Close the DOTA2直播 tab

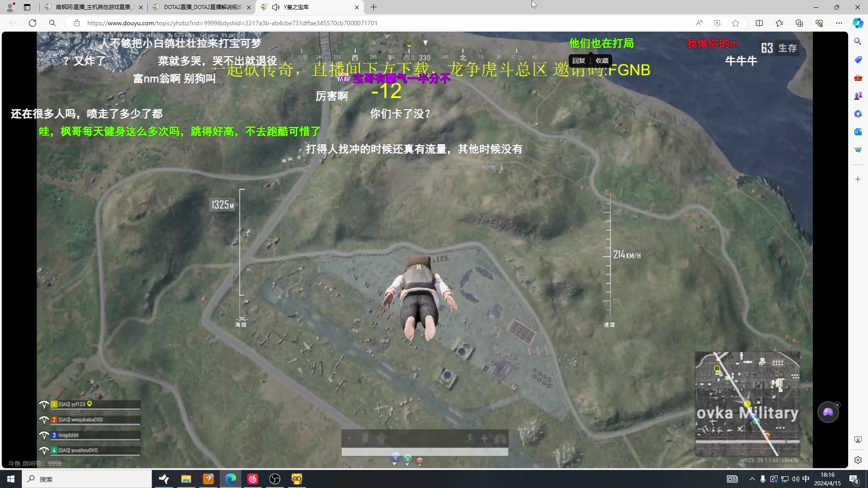point(249,7)
